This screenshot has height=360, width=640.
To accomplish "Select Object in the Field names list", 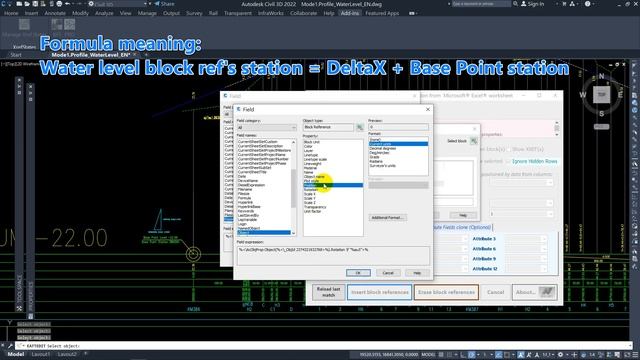I will [x=264, y=233].
